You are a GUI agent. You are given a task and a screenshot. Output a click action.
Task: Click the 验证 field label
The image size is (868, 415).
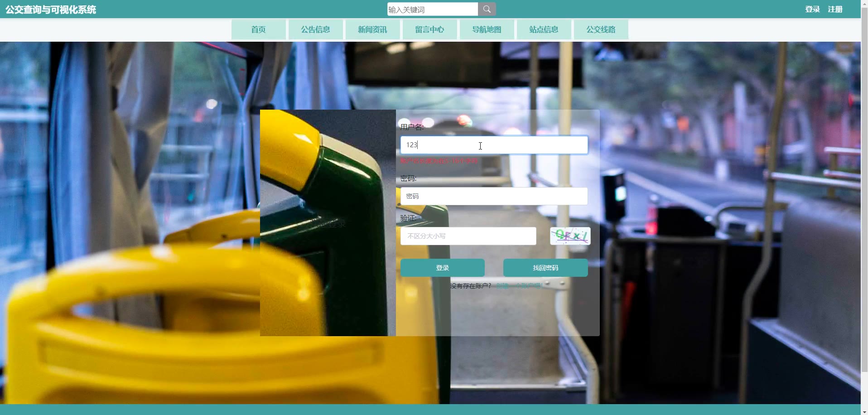click(x=408, y=218)
